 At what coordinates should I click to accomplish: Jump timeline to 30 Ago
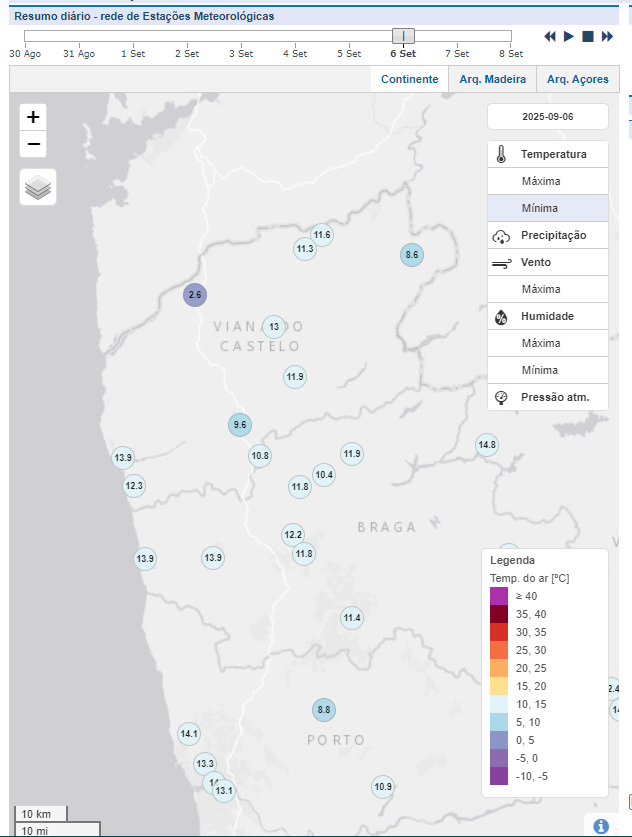point(25,53)
